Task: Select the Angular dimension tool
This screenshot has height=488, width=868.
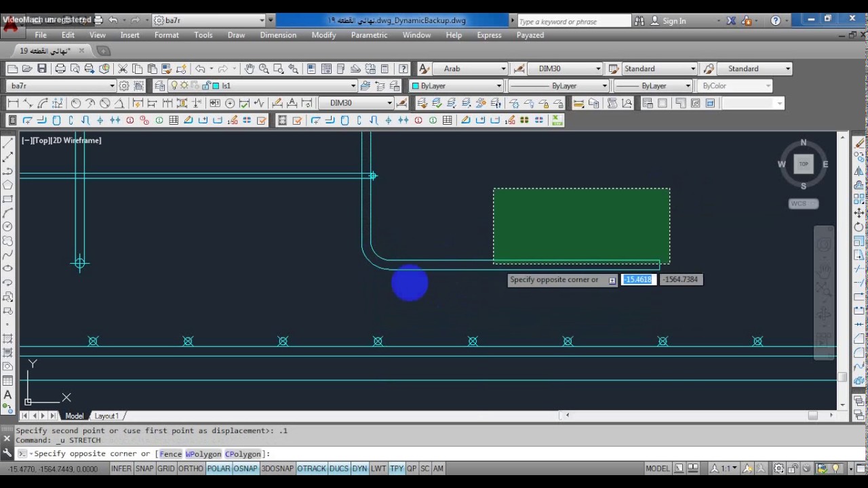Action: [x=119, y=103]
